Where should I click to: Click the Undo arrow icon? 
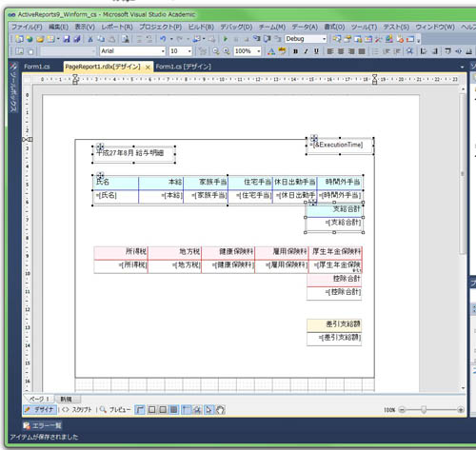163,39
